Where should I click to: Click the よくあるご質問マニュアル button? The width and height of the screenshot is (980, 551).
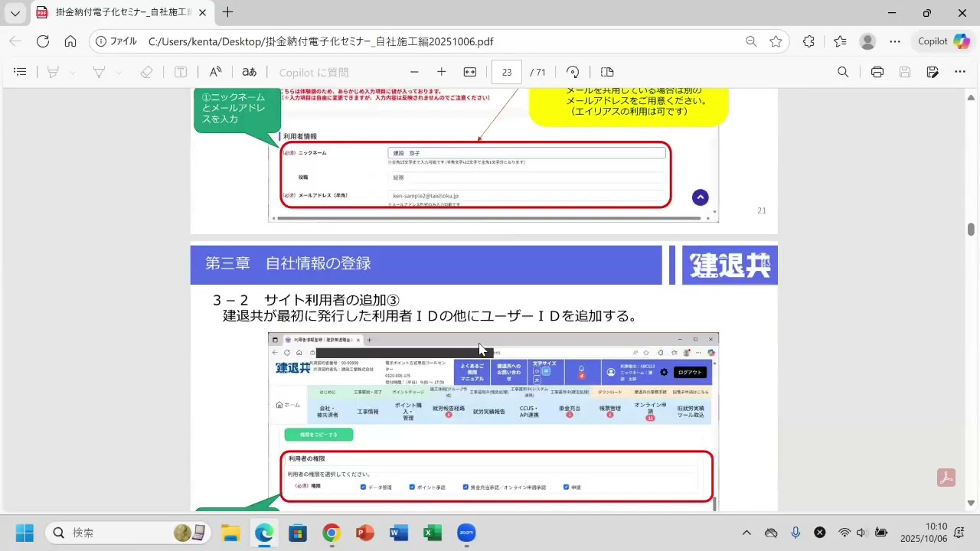[x=472, y=372]
